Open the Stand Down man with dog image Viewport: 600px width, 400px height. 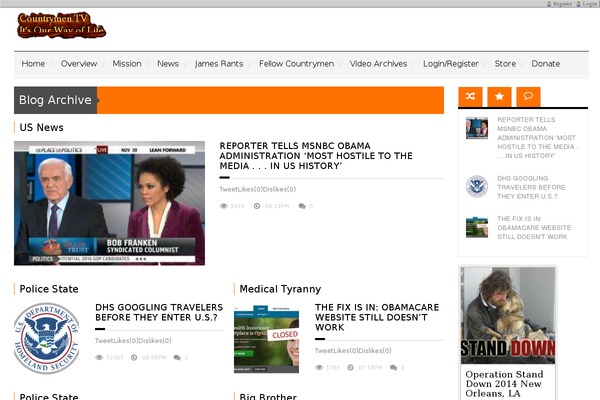508,315
